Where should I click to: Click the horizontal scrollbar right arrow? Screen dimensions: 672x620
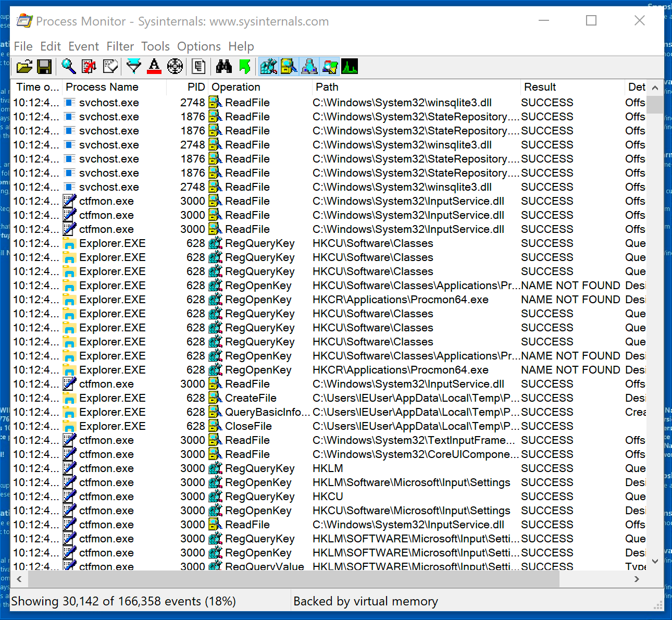click(x=637, y=579)
